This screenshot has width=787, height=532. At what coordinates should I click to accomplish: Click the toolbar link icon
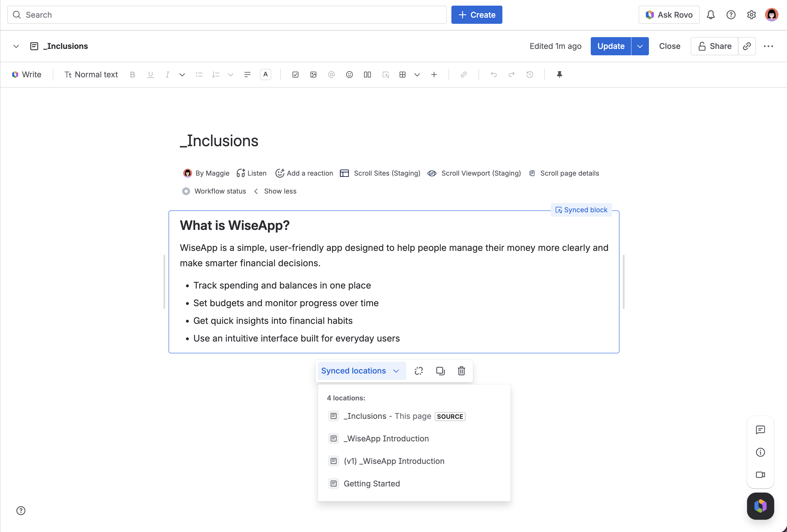464,75
